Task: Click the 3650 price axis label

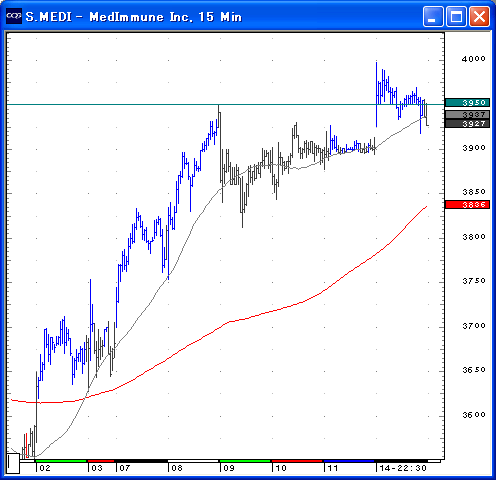Action: coord(474,370)
